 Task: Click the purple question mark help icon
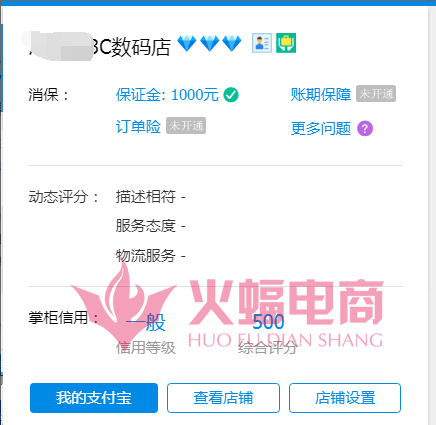[365, 128]
